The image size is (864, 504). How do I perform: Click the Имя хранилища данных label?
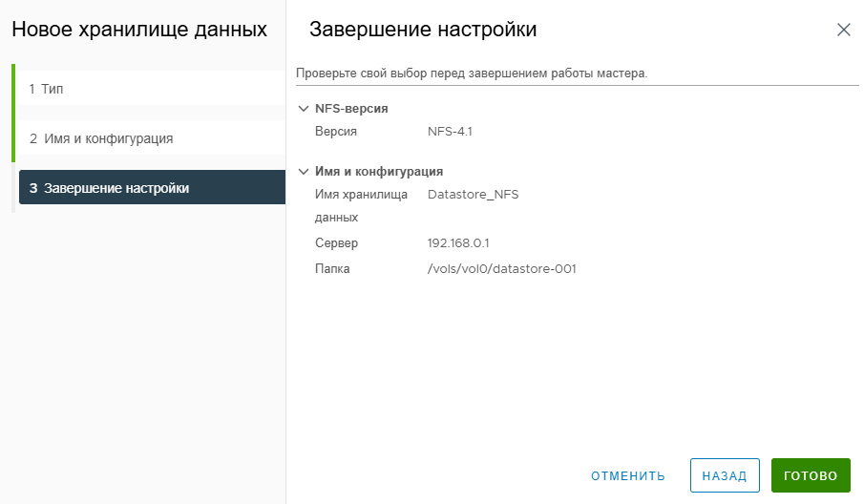tap(361, 206)
